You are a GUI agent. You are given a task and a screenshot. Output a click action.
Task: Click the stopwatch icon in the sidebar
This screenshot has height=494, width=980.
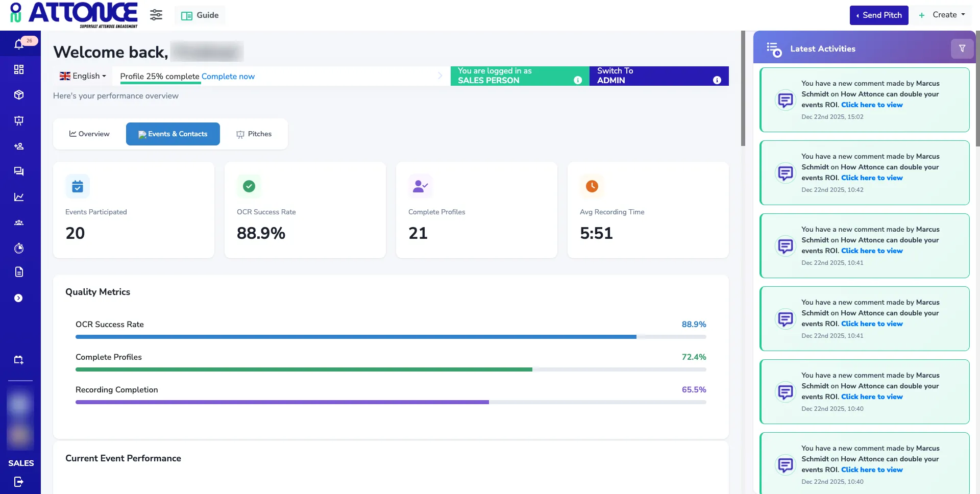coord(19,248)
